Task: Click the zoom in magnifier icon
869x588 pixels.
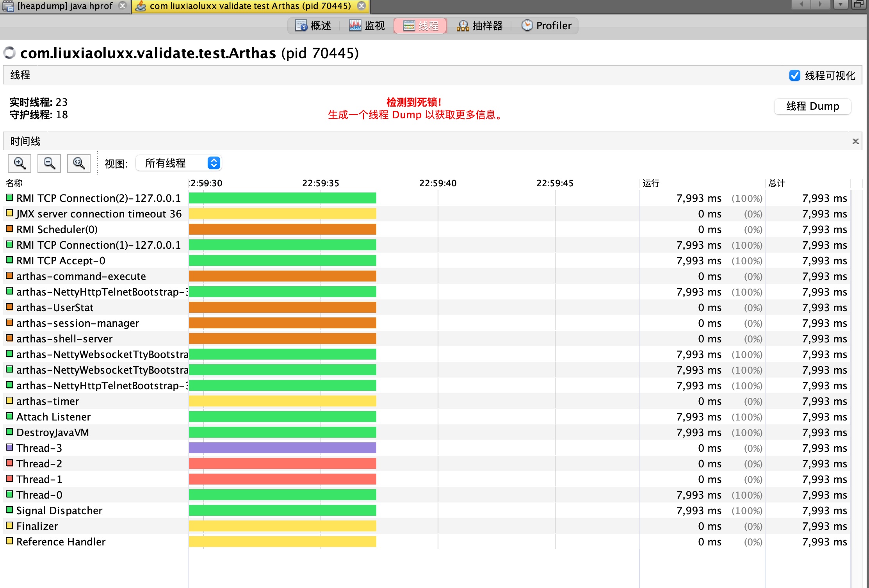Action: 20,163
